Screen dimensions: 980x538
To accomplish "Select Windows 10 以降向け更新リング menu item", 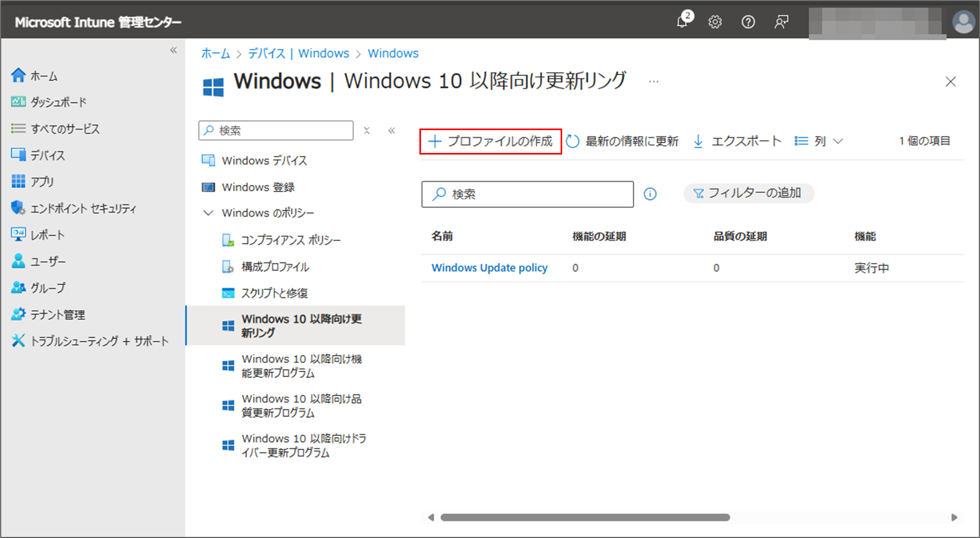I will coord(295,326).
